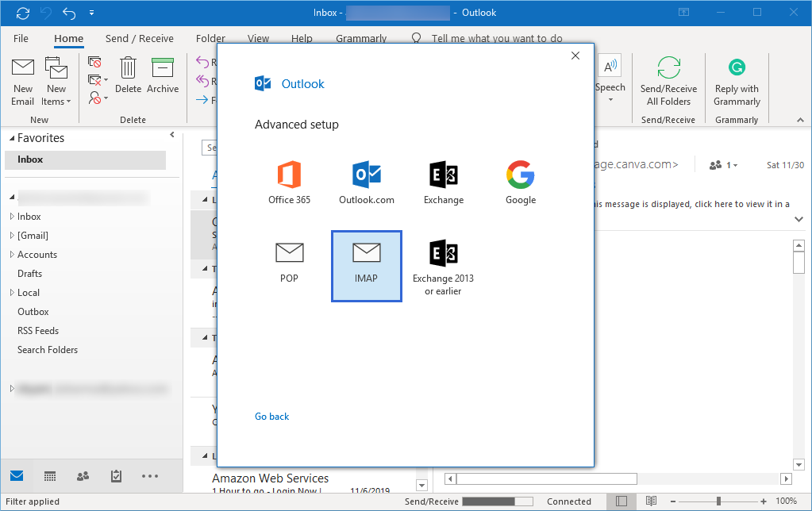Click the Undo quick access icon
The image size is (812, 511).
[x=69, y=13]
